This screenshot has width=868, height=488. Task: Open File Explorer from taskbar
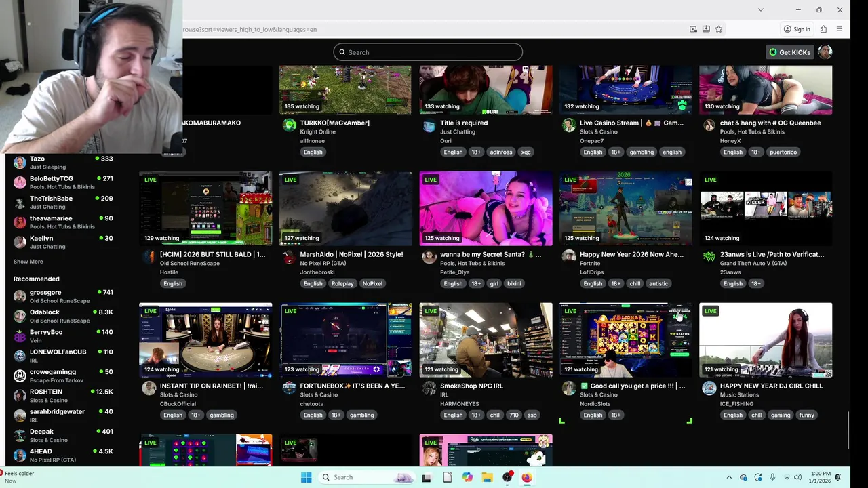[487, 477]
